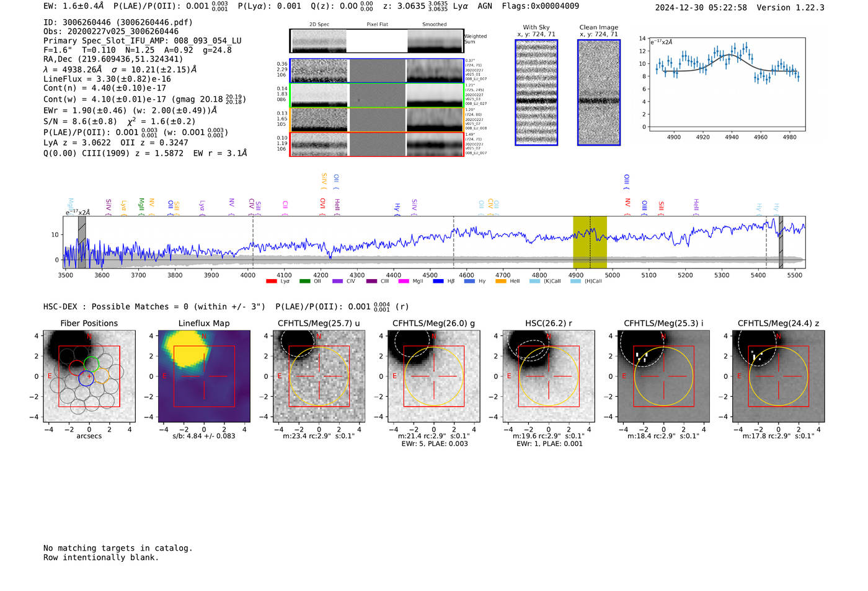Select the orange-bordered 2D fiber spectrum row

pos(376,120)
